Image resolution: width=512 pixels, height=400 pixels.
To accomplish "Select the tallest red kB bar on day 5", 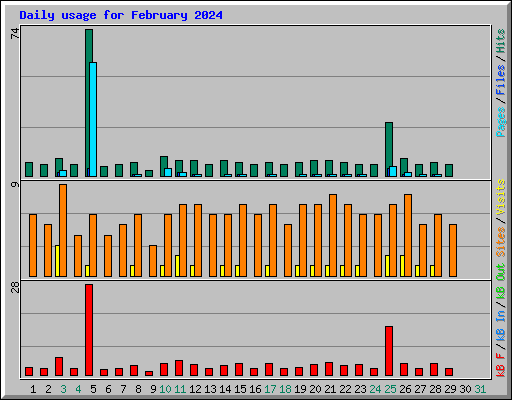I will coord(89,330).
